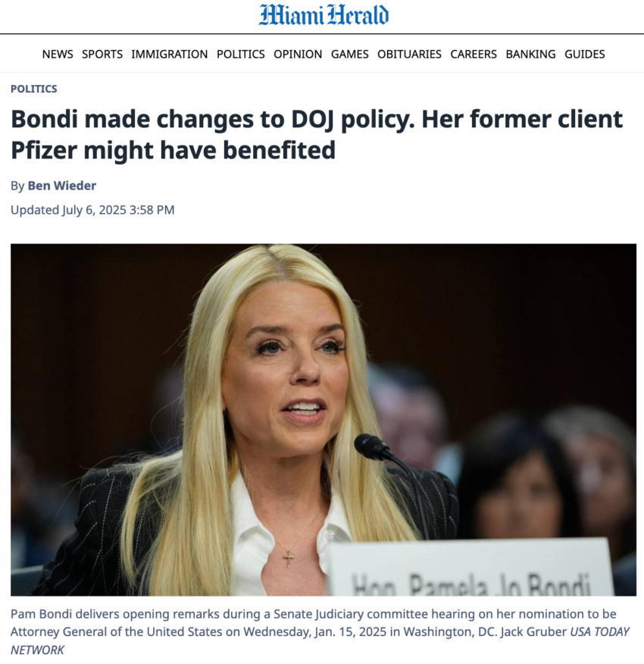Viewport: 644px width, 664px height.
Task: Click the Pam Bondi hearing photo
Action: point(324,420)
